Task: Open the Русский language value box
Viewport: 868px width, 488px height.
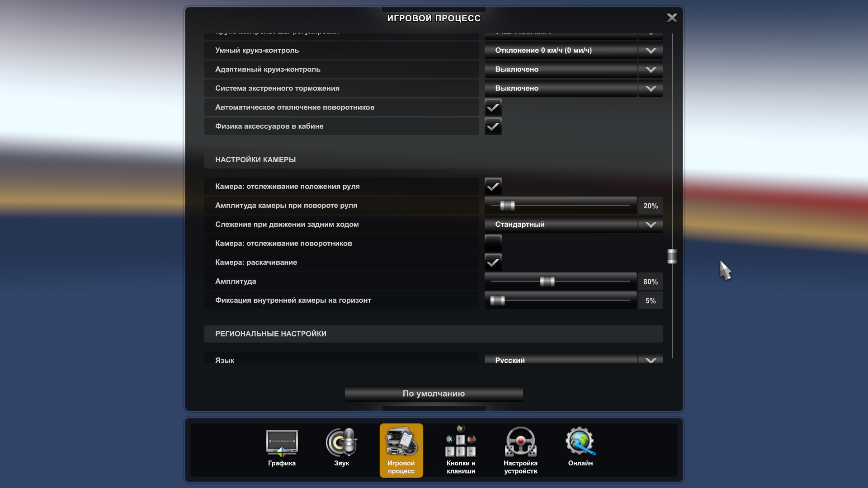Action: tap(561, 359)
